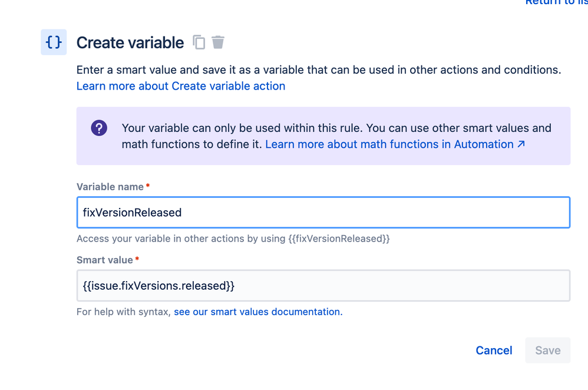The width and height of the screenshot is (588, 390).
Task: Click the Variable name field label
Action: (110, 187)
